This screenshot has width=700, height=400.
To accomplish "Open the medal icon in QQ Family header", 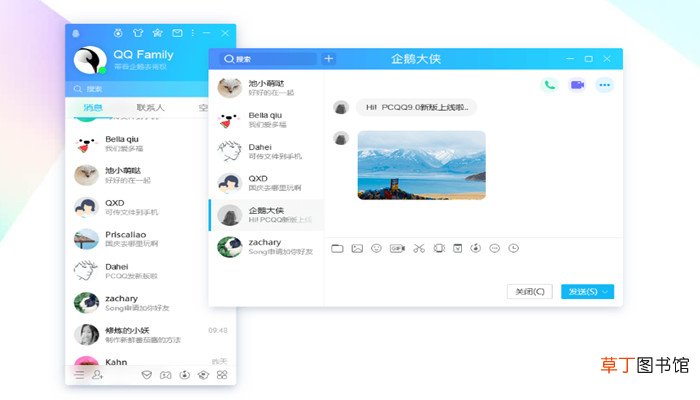I will click(118, 33).
